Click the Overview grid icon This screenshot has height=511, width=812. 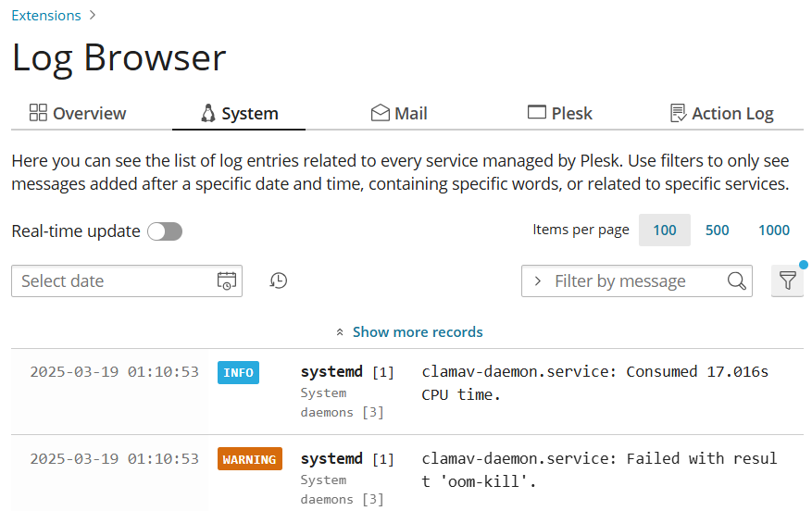point(38,113)
